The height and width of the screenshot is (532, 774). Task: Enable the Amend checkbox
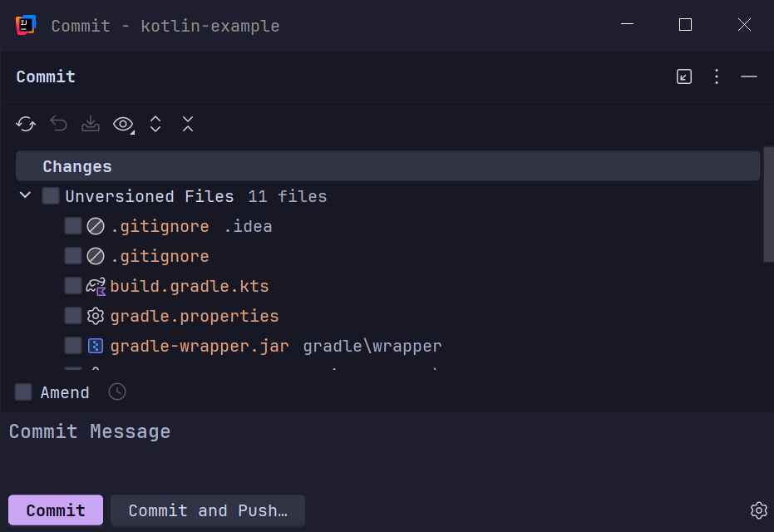24,392
